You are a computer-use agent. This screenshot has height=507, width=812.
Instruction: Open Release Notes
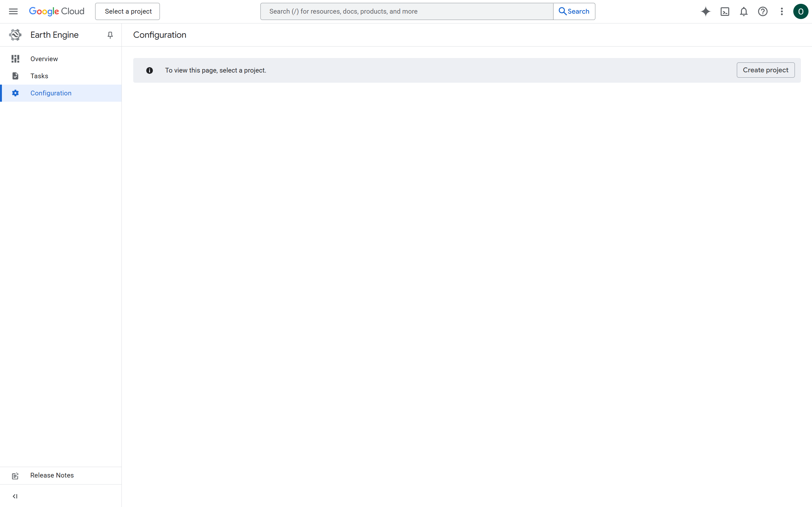pyautogui.click(x=52, y=475)
